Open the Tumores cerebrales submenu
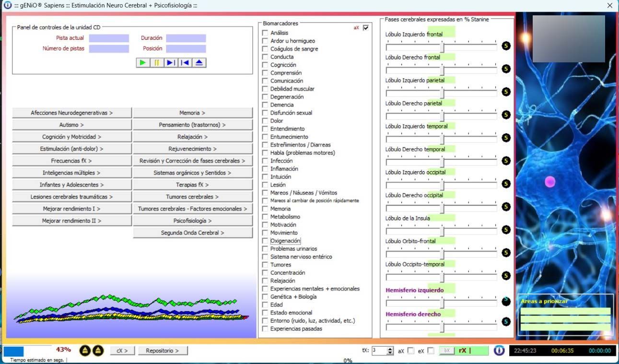The width and height of the screenshot is (619, 364). coord(192,197)
